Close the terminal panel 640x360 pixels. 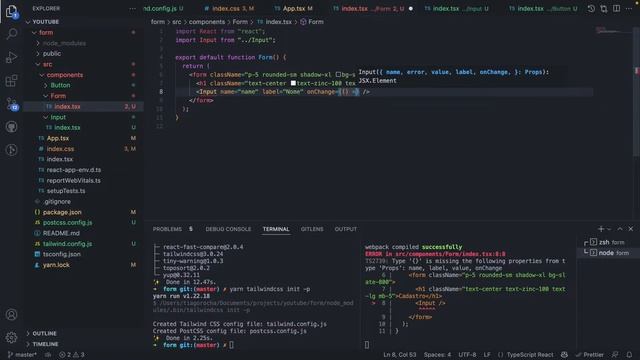point(631,229)
